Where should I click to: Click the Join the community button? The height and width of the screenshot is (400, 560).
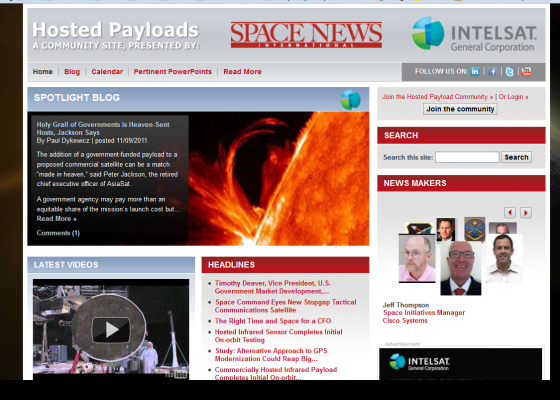coord(460,109)
